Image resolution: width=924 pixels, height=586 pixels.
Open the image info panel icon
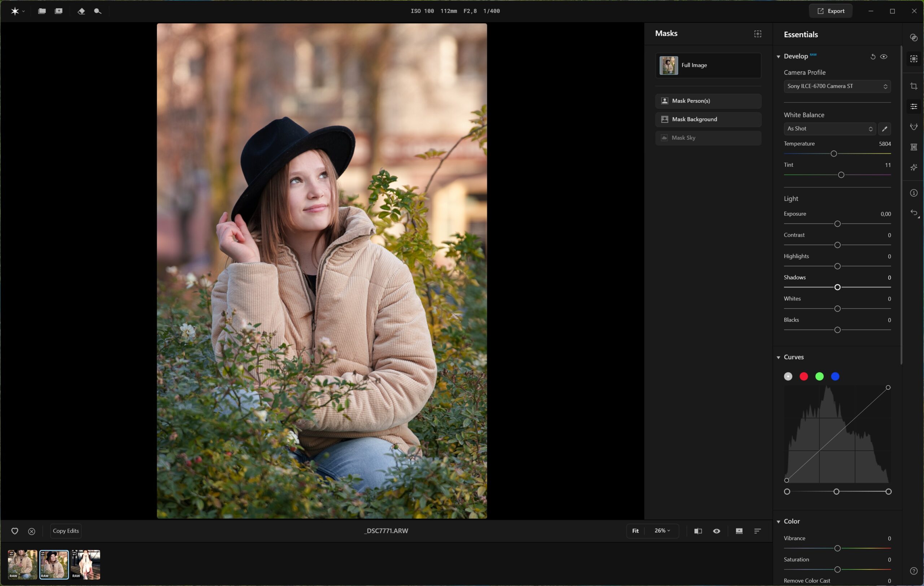click(x=914, y=193)
